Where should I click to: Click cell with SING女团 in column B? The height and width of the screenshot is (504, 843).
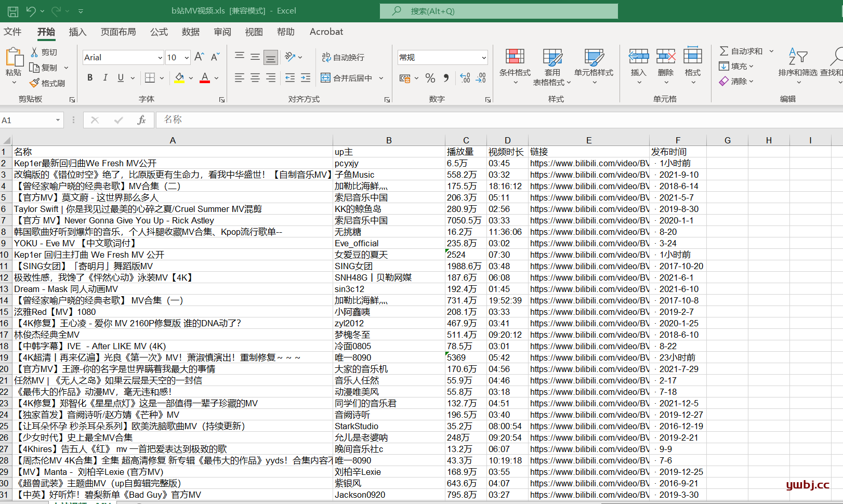click(x=389, y=266)
